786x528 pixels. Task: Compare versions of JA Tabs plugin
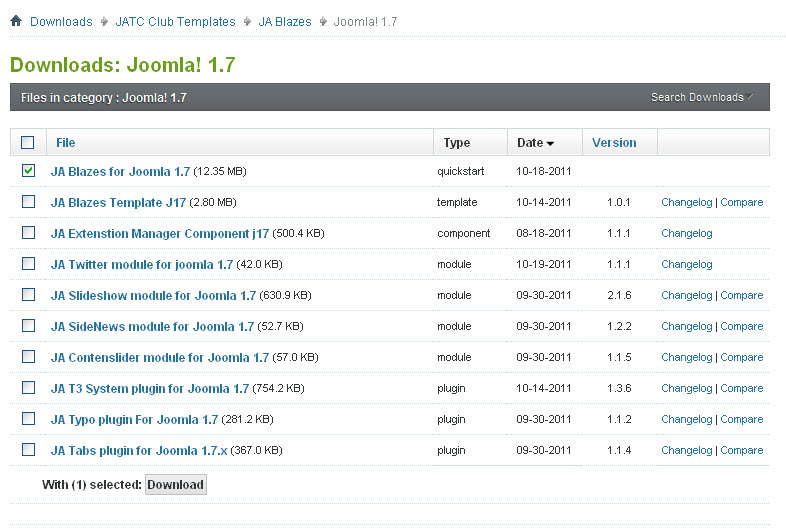pos(742,450)
